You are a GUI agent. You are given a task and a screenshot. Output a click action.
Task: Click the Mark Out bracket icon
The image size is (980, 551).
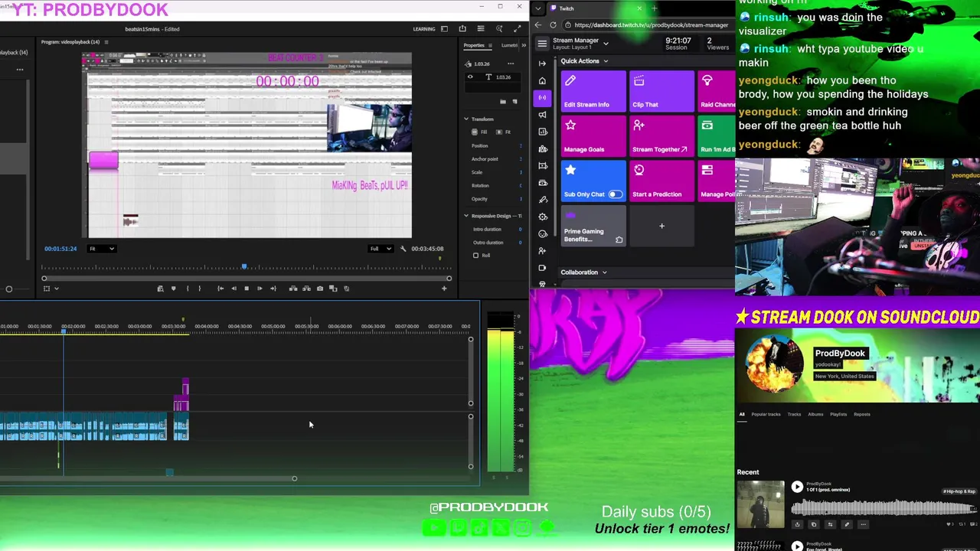200,289
